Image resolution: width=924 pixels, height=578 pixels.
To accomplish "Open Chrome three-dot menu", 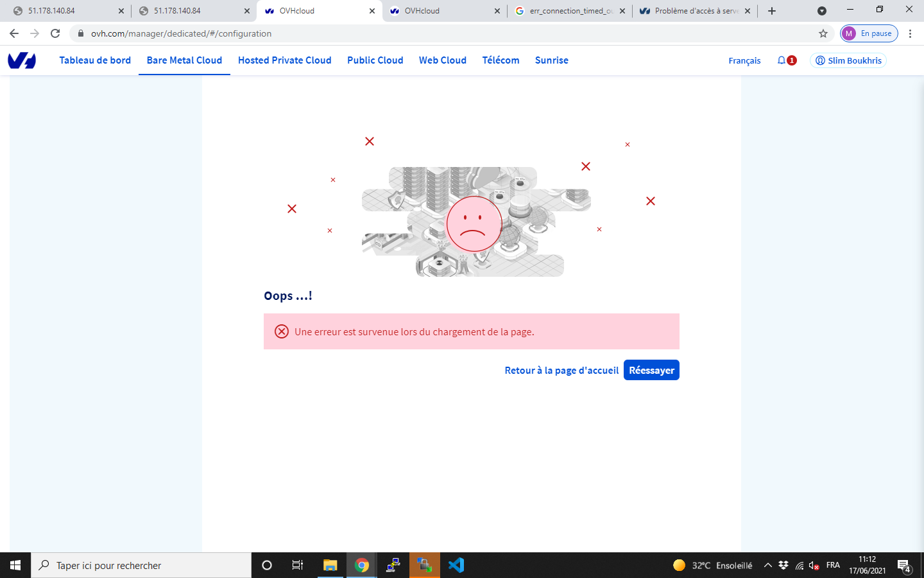I will [910, 33].
